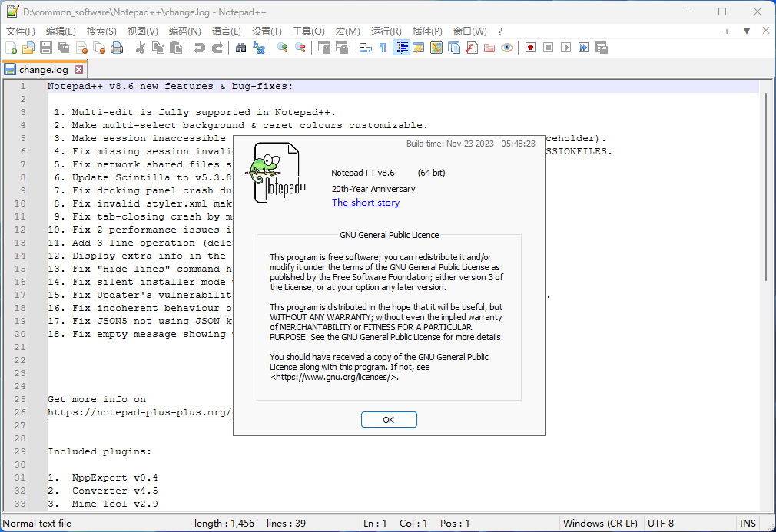Click the Copy toolbar icon
Screen dimensions: 776x532
[x=158, y=48]
